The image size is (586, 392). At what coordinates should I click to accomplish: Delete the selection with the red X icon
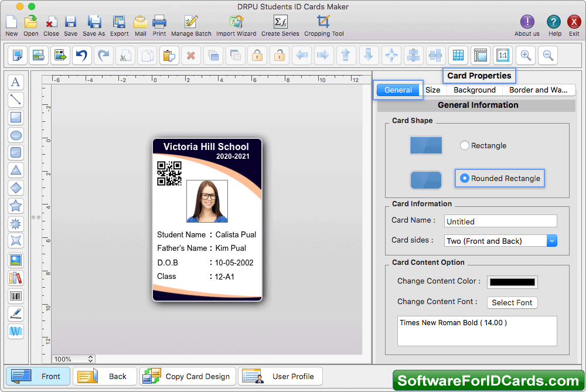191,56
